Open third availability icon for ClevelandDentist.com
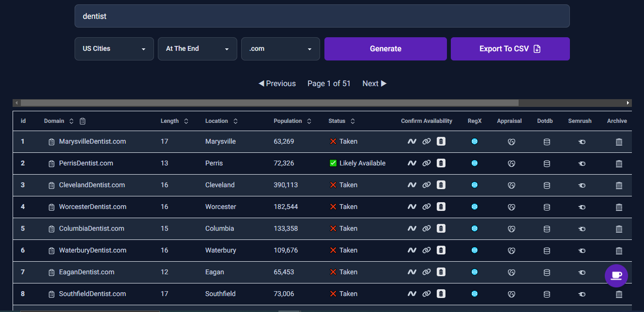Viewport: 644px width, 312px height. click(441, 185)
